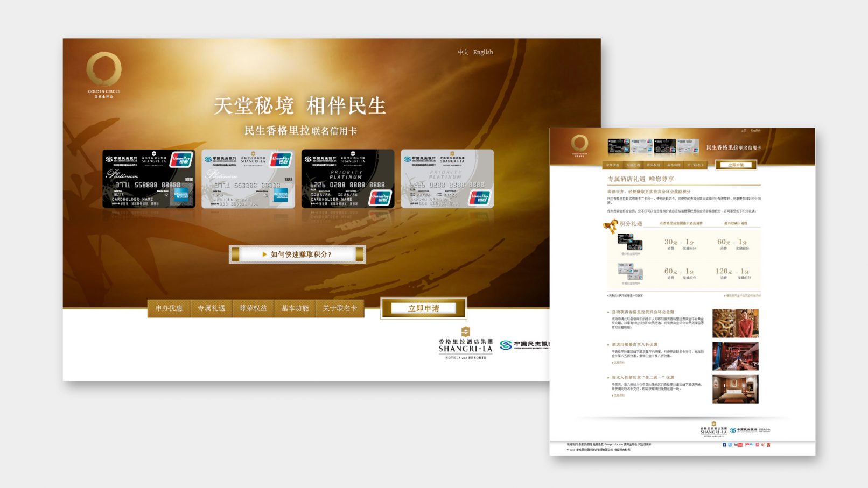
Task: Click Shangri-La logo on landing page footer
Action: [x=466, y=343]
